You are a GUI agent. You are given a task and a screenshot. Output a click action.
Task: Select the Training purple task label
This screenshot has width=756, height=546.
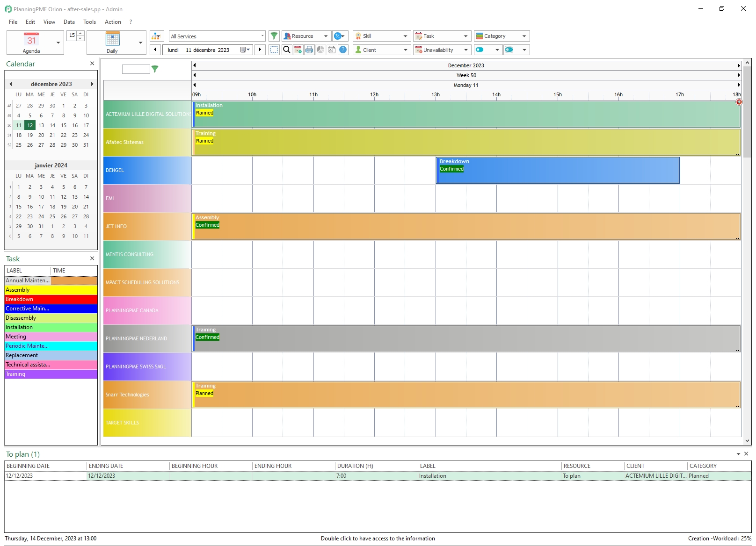click(x=51, y=374)
